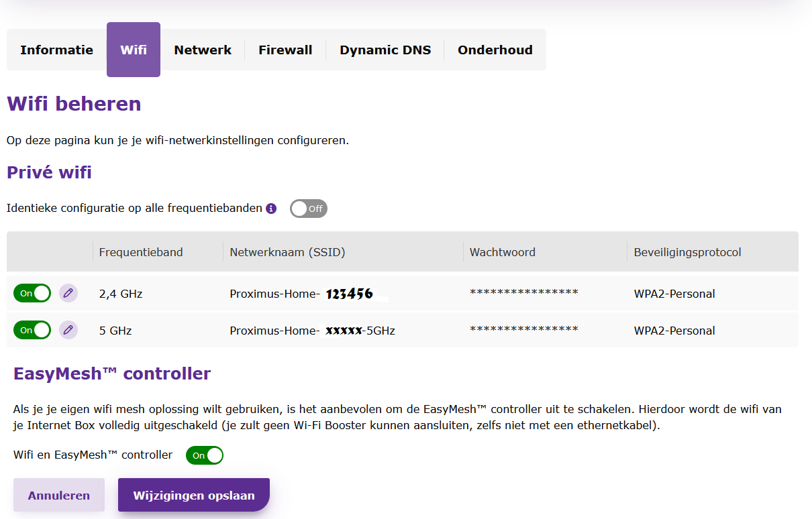Toggle identical configuration on all frequency bands
The width and height of the screenshot is (812, 519).
click(308, 209)
